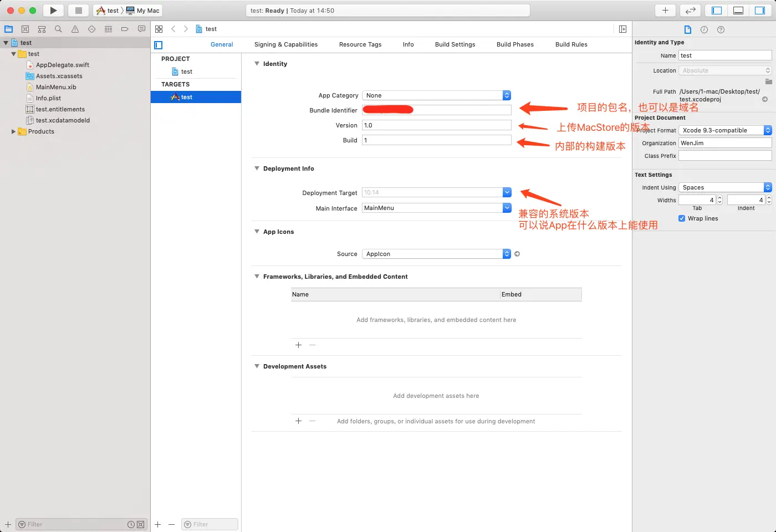The height and width of the screenshot is (532, 776).
Task: Switch to Build Settings tab
Action: point(455,44)
